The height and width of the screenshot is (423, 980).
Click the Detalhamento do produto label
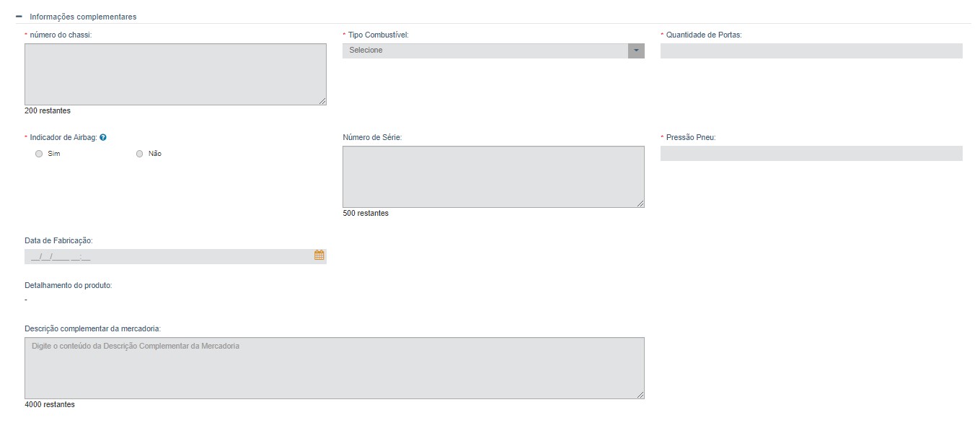click(68, 285)
